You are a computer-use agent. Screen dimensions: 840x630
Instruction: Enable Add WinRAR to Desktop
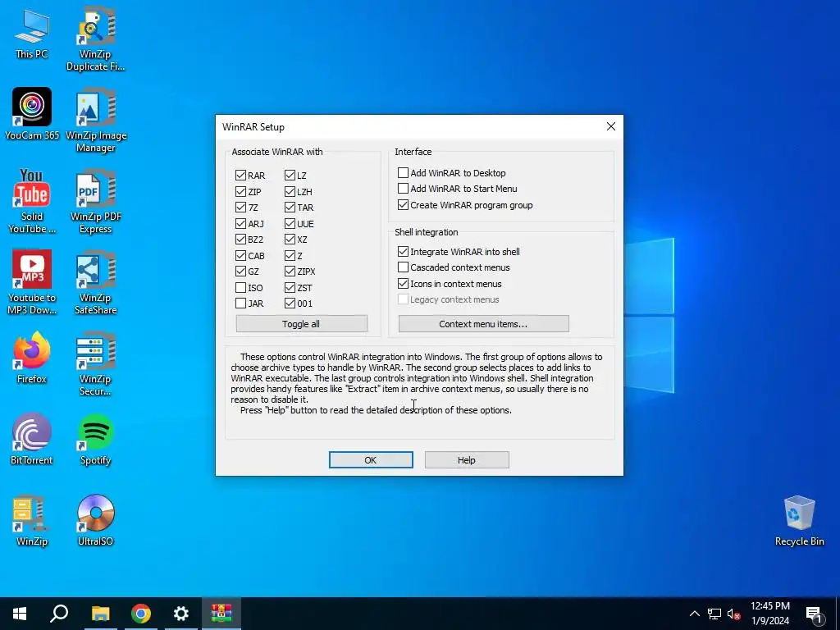[x=403, y=172]
